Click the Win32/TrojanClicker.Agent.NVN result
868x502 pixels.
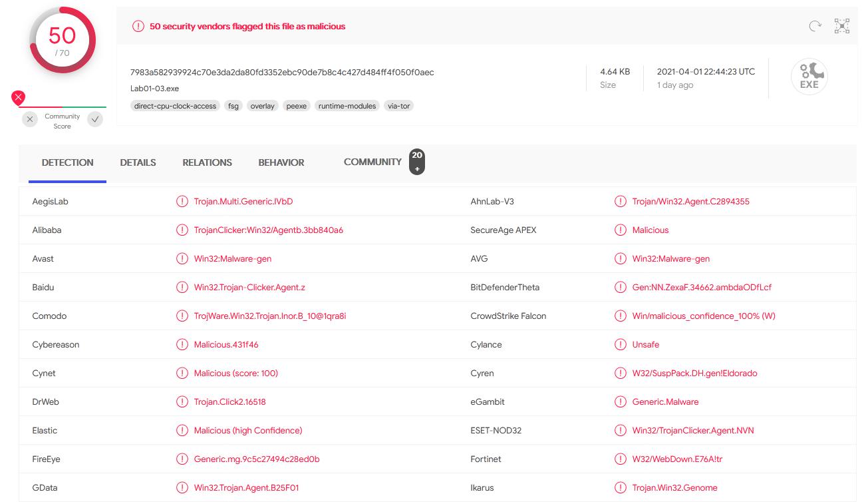pyautogui.click(x=693, y=430)
